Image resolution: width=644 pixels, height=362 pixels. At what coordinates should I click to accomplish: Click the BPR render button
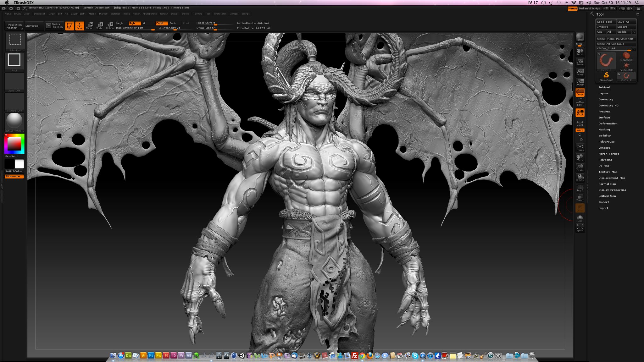[x=580, y=37]
